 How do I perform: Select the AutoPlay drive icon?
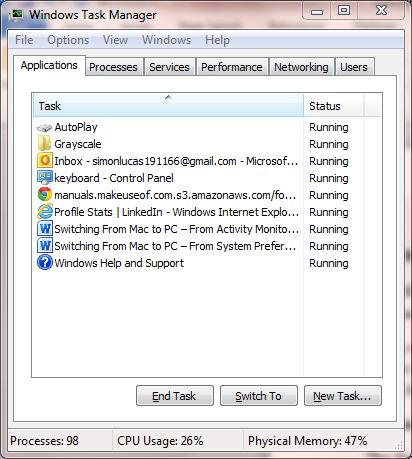point(44,128)
